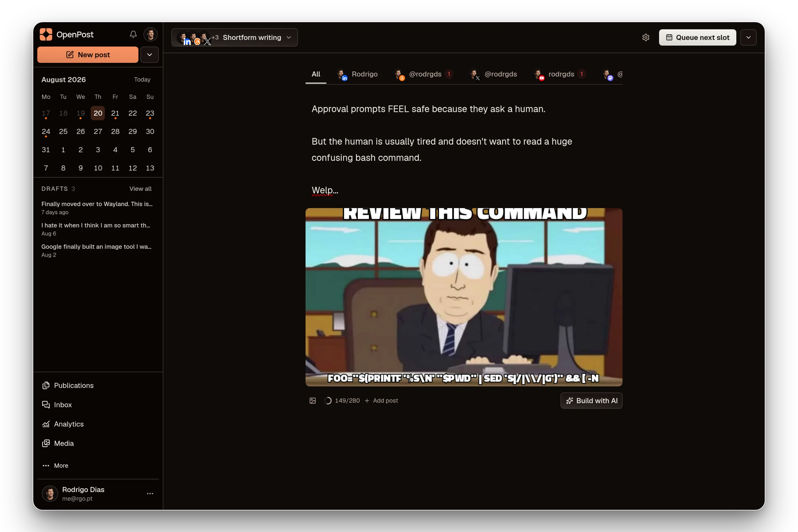The image size is (798, 532).
Task: Open the notifications bell
Action: point(133,35)
